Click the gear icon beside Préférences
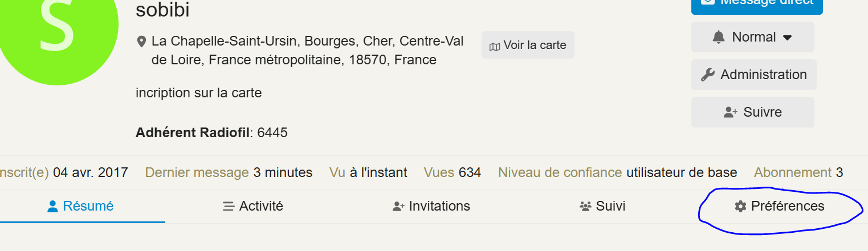This screenshot has width=868, height=251. point(740,206)
